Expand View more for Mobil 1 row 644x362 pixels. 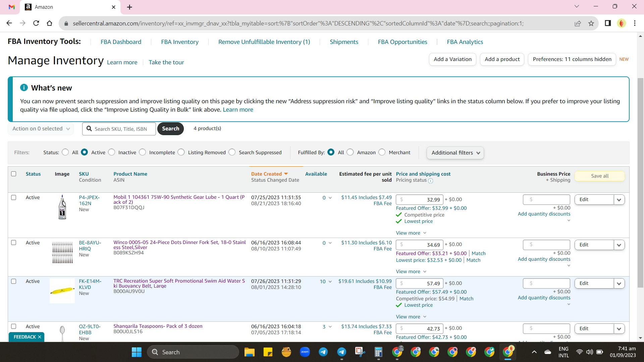coord(411,233)
